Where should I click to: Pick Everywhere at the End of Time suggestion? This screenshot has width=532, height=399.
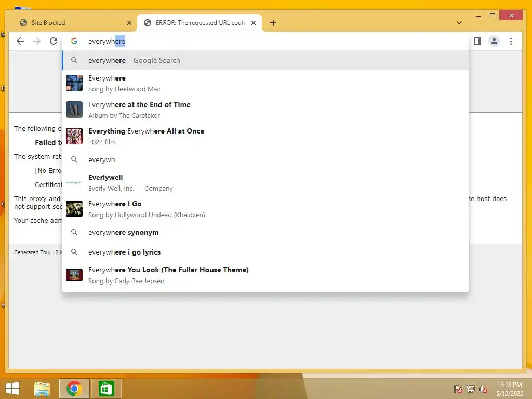[265, 110]
